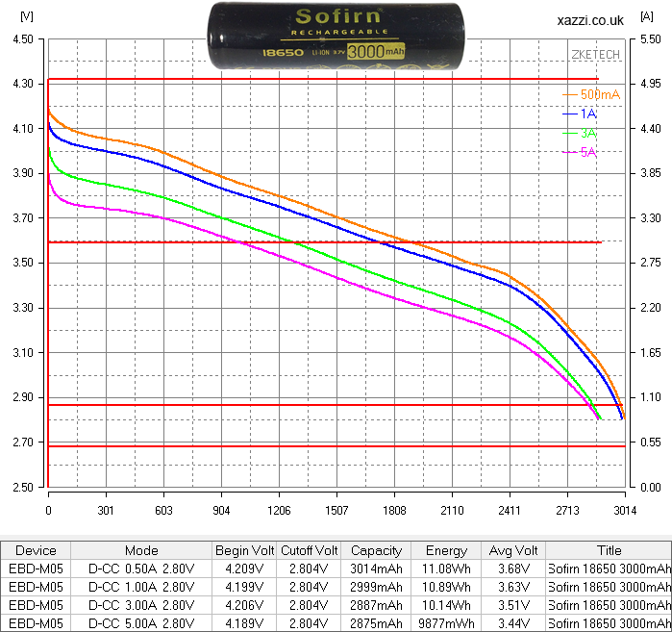Click the Cutoff Volt column header
Screen dimensions: 672x632
tap(309, 550)
